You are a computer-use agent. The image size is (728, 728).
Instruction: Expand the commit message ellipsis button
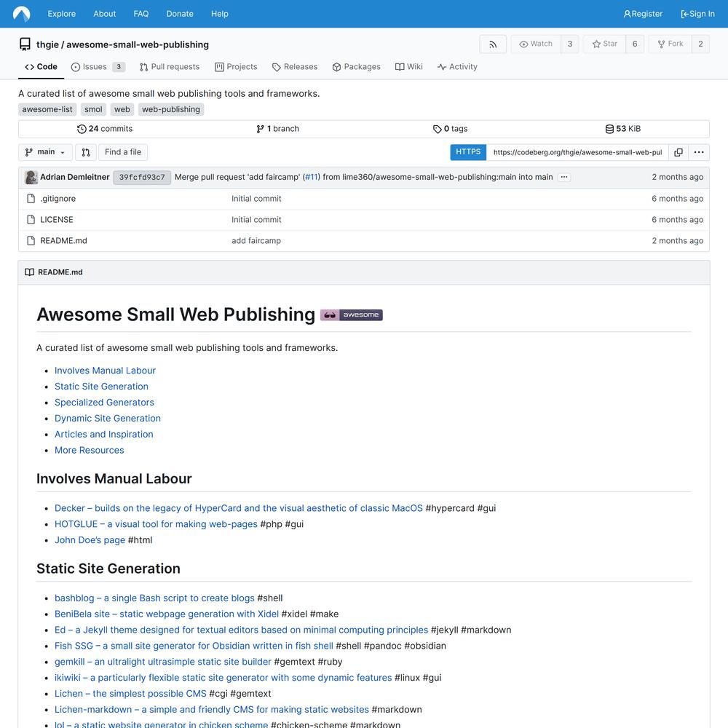pos(563,177)
